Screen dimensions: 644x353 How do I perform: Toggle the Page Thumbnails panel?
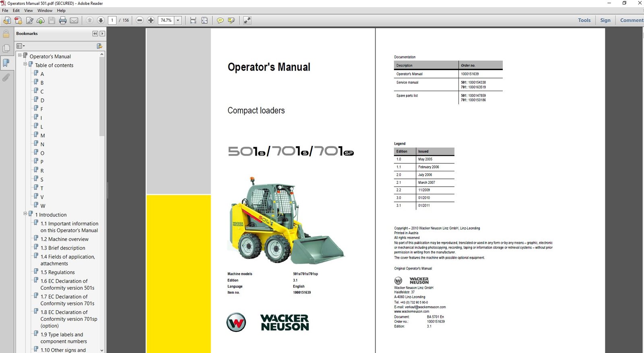6,48
